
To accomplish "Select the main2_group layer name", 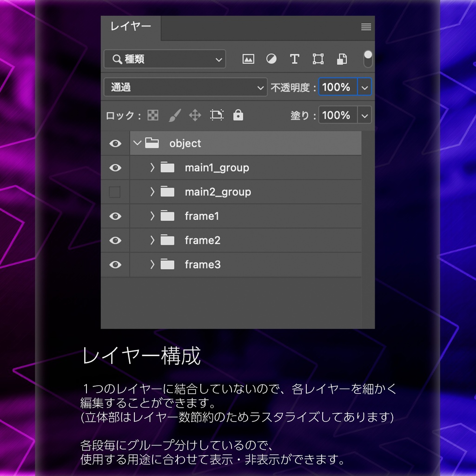I will (218, 192).
